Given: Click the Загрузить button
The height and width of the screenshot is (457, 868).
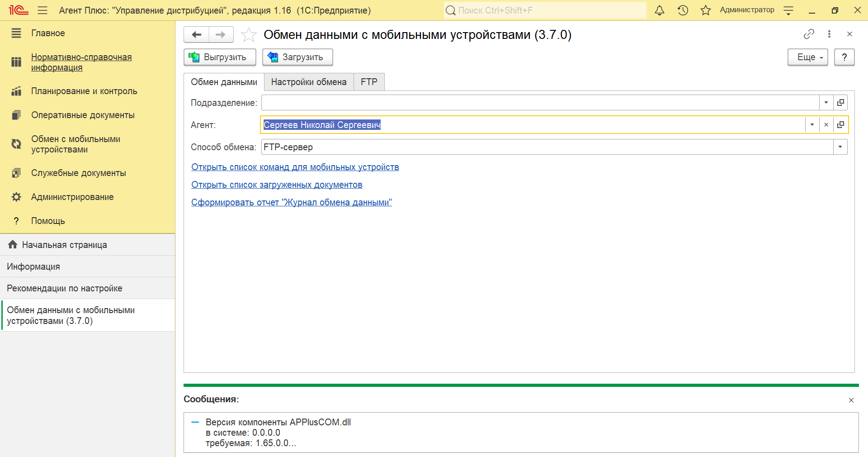Looking at the screenshot, I should (x=297, y=57).
